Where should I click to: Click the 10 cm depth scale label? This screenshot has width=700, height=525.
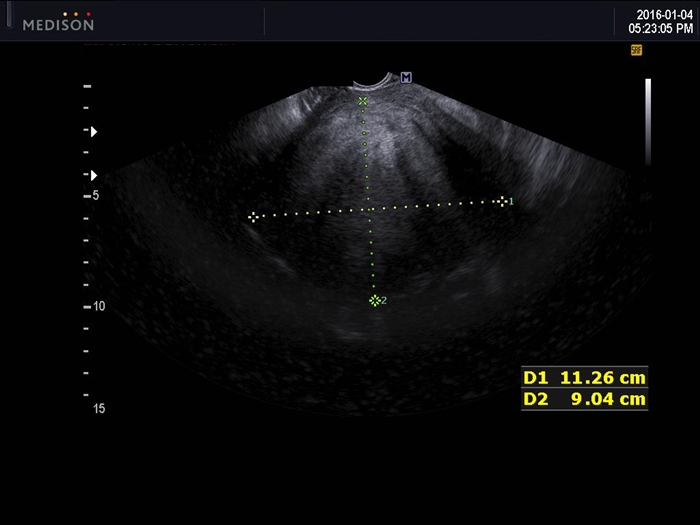coord(99,306)
